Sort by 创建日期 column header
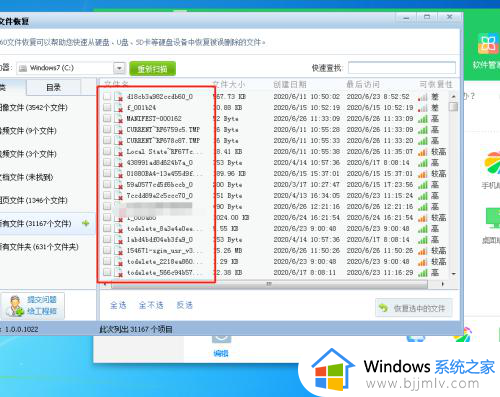 click(x=290, y=84)
